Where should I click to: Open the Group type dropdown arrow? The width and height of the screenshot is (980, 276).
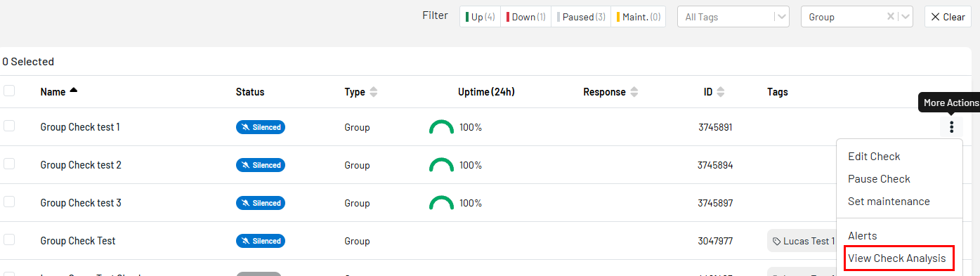pos(905,17)
